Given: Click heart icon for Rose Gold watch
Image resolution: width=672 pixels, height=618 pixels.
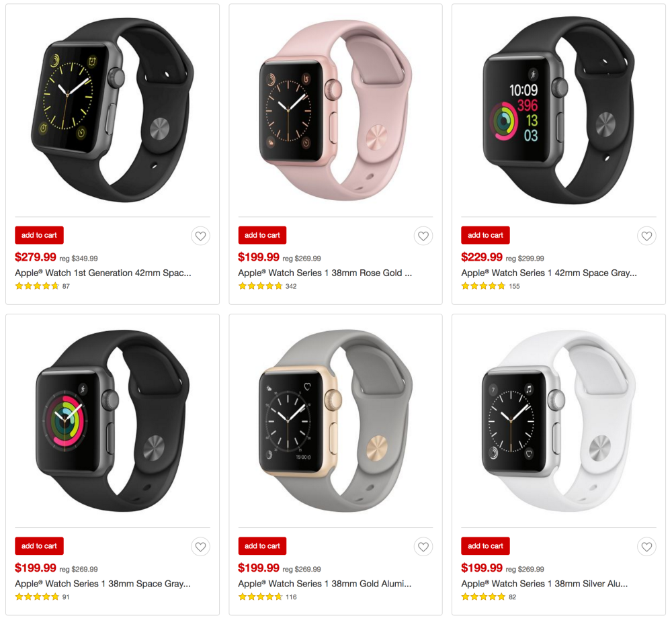Looking at the screenshot, I should 423,236.
